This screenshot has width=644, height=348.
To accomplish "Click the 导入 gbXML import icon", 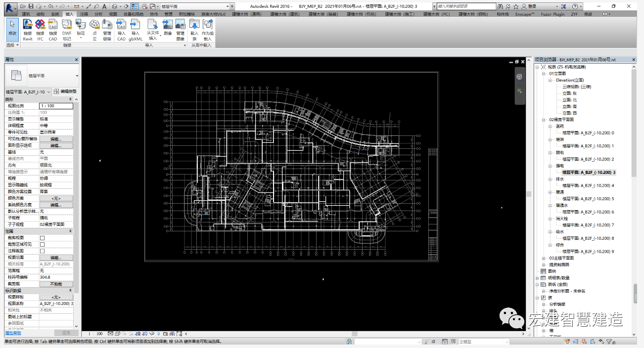I will (136, 29).
